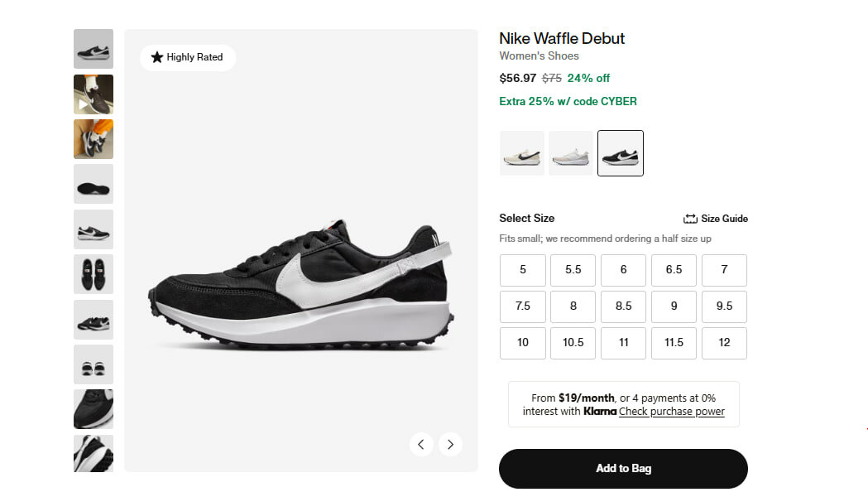The width and height of the screenshot is (868, 492).
Task: View the shoe sole bottom thumbnail
Action: (94, 185)
